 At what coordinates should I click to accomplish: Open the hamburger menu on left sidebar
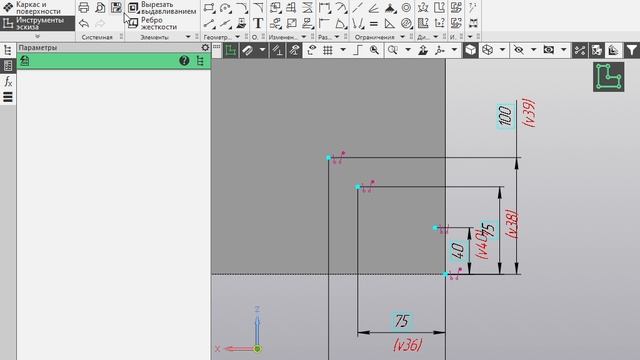8,97
